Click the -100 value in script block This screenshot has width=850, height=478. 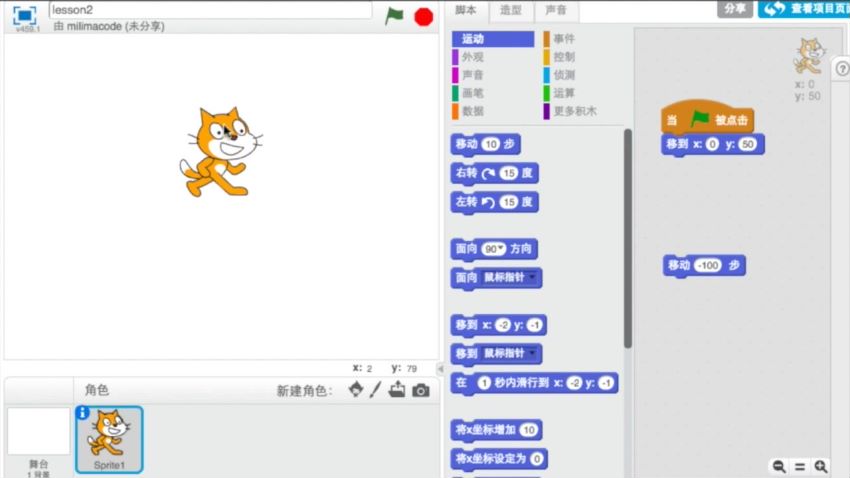click(707, 266)
